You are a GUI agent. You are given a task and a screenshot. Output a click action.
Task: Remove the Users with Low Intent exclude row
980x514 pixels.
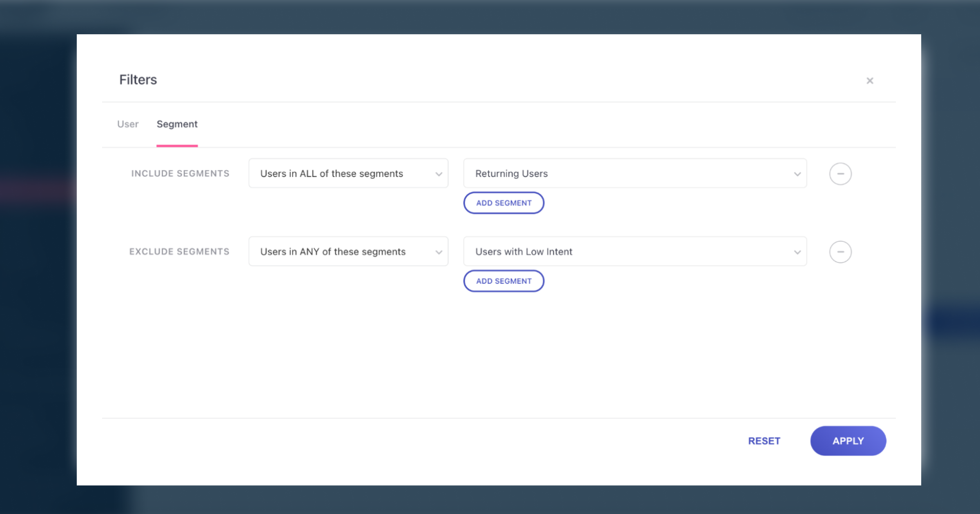point(840,252)
